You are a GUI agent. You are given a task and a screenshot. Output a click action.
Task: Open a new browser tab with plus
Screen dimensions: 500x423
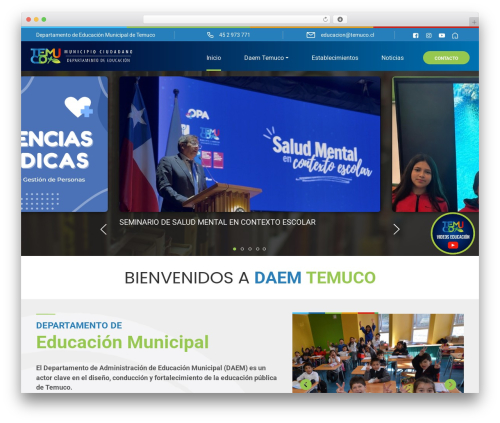(474, 22)
